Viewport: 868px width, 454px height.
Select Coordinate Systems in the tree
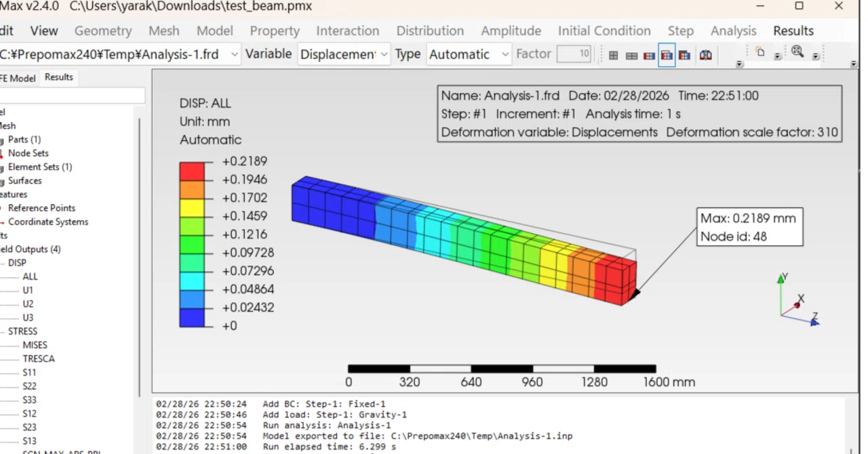click(x=48, y=222)
